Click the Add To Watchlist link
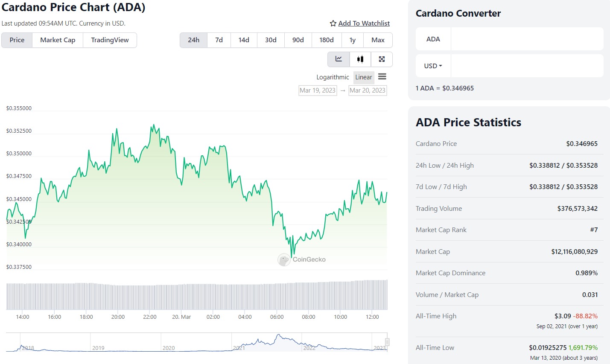Viewport: 610px width, 364px height. pos(364,23)
